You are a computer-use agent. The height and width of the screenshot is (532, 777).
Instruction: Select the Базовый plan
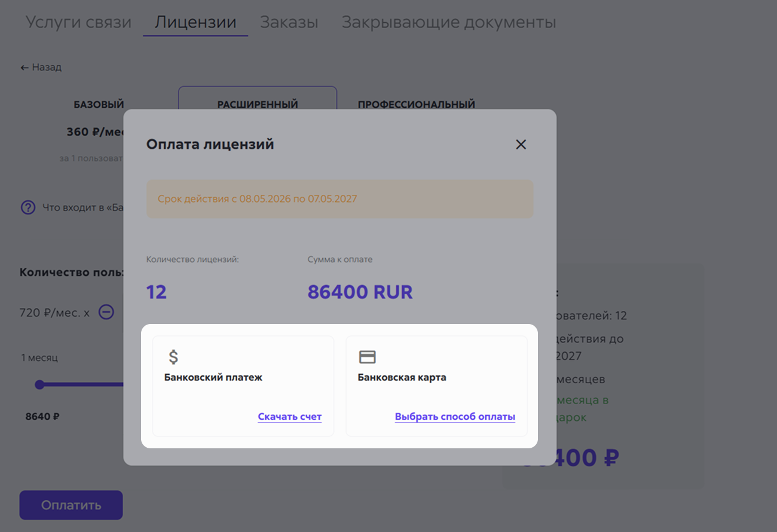(x=99, y=105)
